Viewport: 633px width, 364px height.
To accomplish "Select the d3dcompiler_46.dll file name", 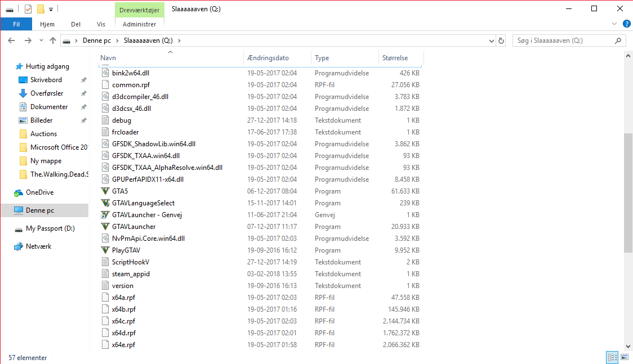I will coord(140,97).
